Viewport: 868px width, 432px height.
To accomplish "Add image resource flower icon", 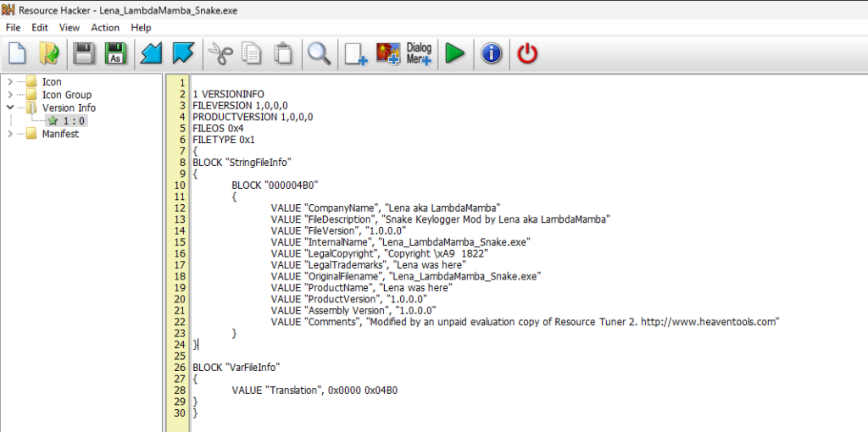I will [388, 54].
